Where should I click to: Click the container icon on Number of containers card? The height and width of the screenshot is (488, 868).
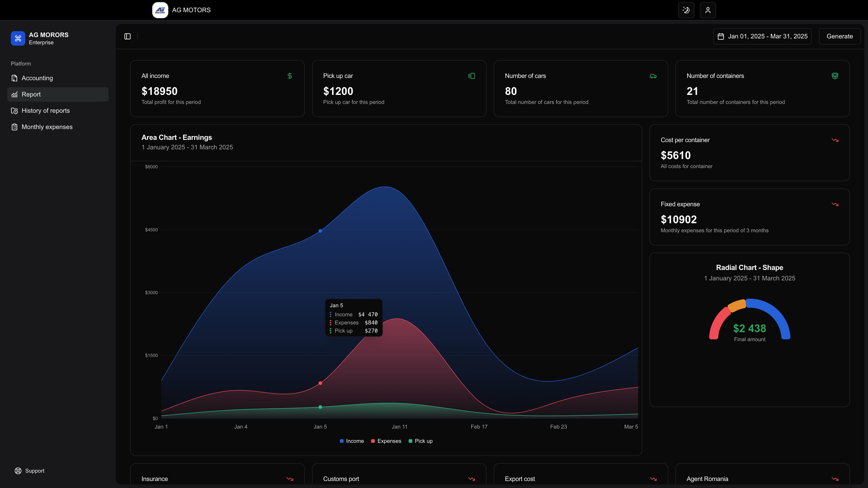[x=835, y=76]
